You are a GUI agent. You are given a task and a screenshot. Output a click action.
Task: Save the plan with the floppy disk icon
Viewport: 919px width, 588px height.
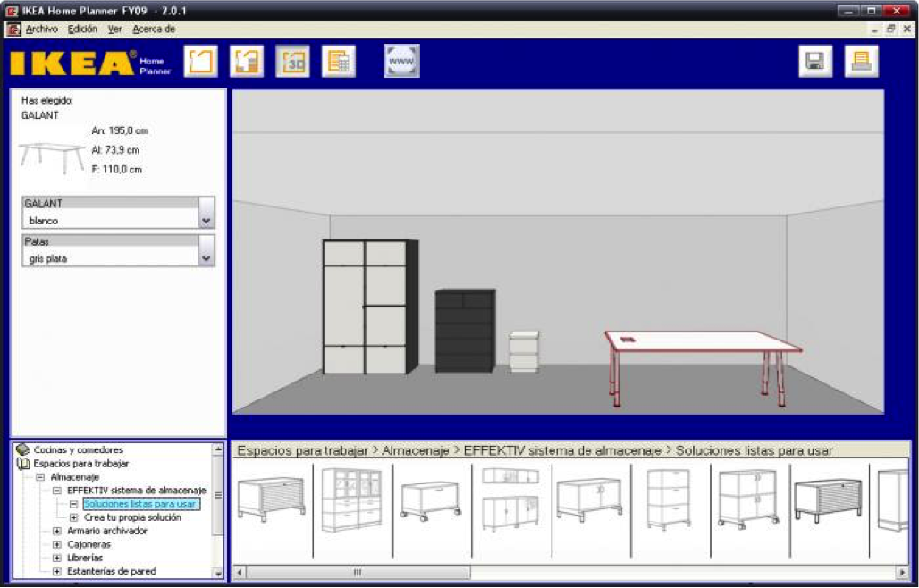tap(815, 62)
